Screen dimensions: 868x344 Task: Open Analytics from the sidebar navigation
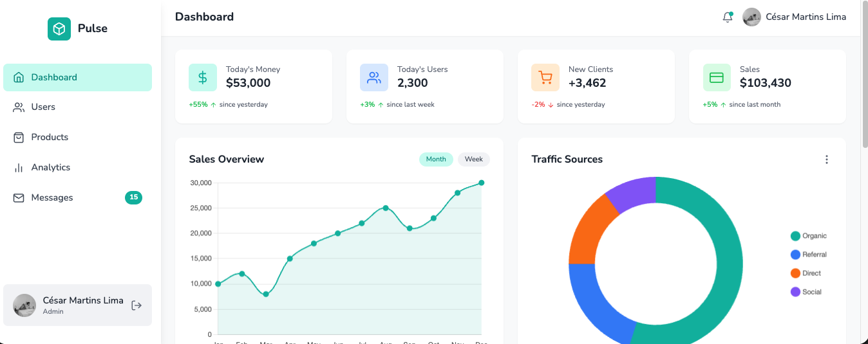(x=50, y=168)
